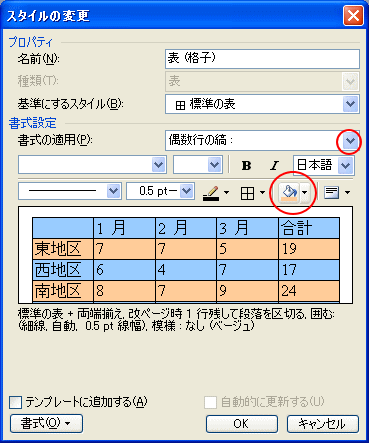The width and height of the screenshot is (369, 443).
Task: Open 基準にするスタイル dropdown arrow
Action: point(350,104)
